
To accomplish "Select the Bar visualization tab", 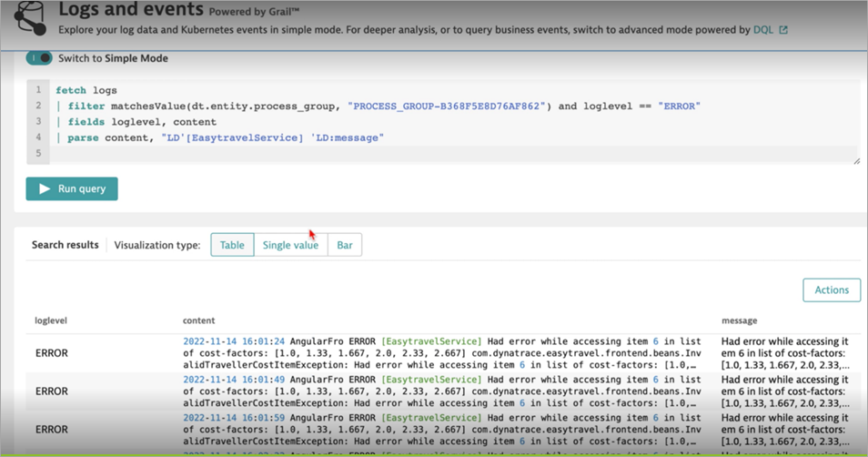I will coord(344,245).
